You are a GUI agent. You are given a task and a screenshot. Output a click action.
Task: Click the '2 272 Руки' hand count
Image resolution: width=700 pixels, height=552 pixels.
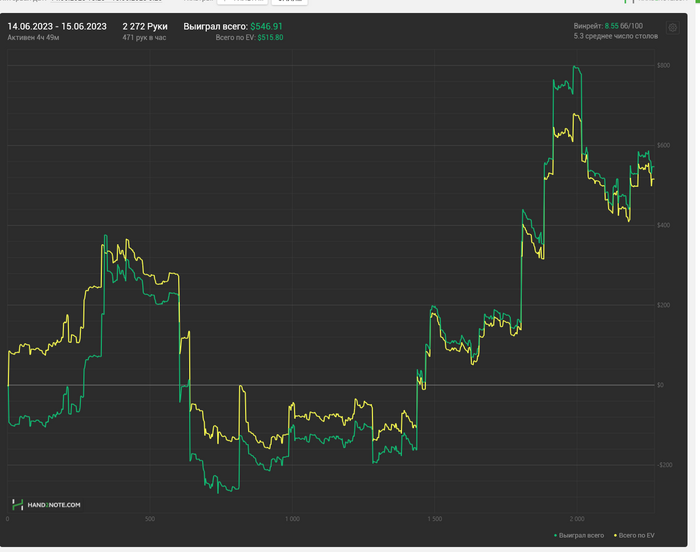click(145, 26)
